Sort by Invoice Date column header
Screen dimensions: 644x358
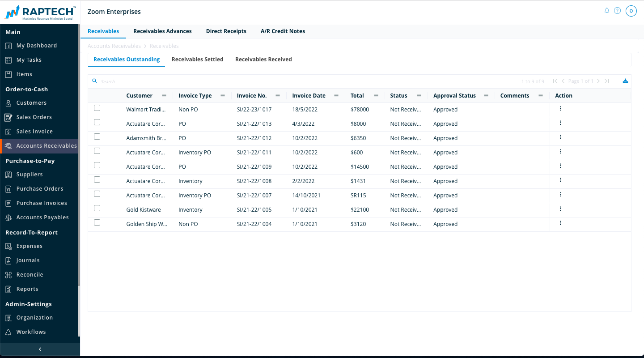tap(309, 96)
